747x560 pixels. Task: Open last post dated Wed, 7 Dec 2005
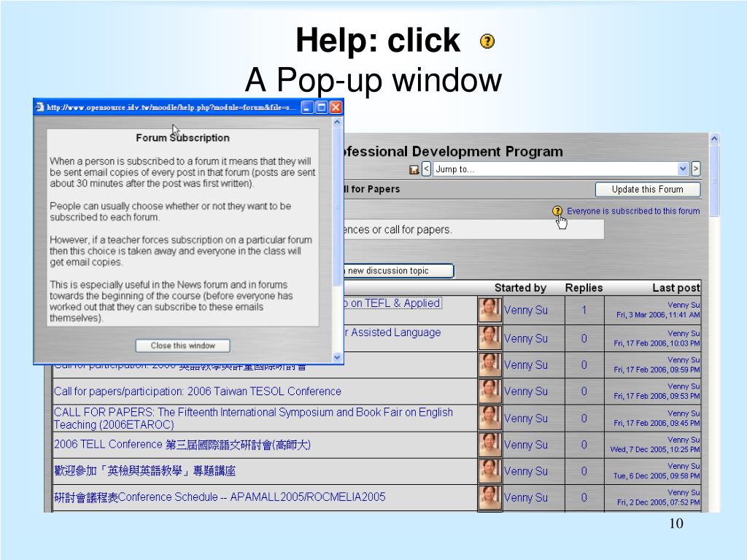click(655, 449)
